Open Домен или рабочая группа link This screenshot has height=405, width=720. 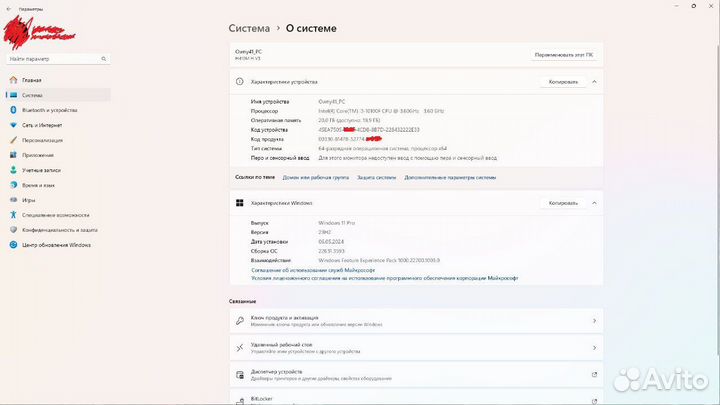[315, 177]
